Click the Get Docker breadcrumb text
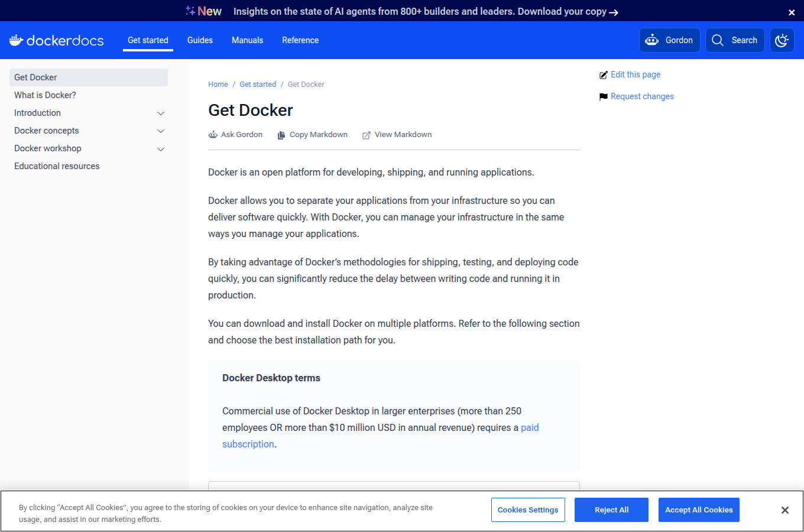This screenshot has width=804, height=532. (x=306, y=85)
